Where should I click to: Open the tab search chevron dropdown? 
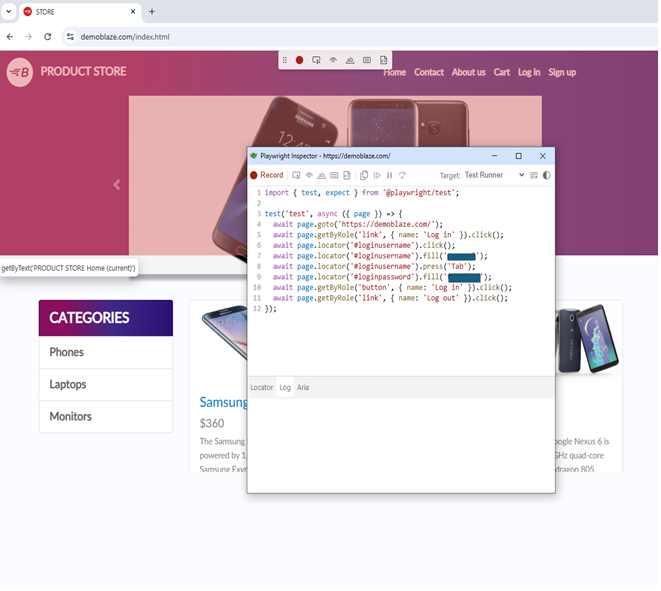pyautogui.click(x=8, y=11)
